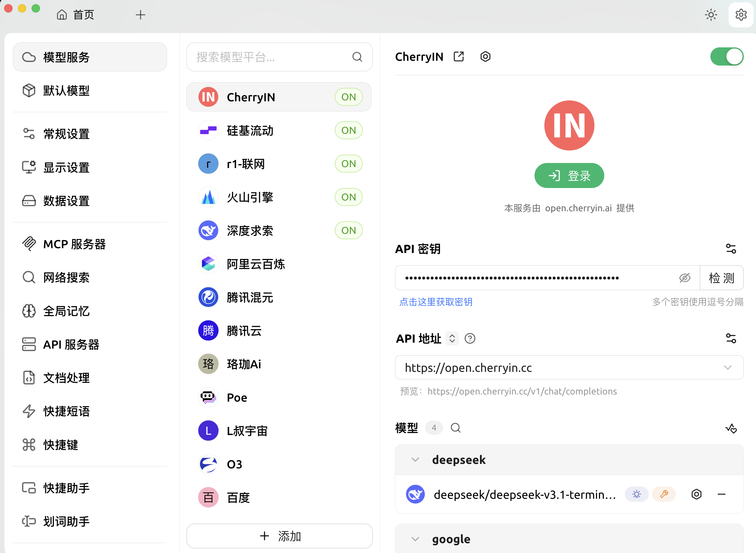This screenshot has height=553, width=756.
Task: Open the 点击这里获取密钥 link
Action: (x=436, y=302)
